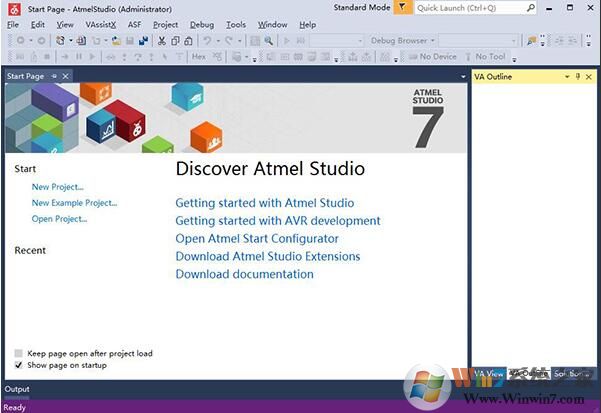The image size is (601, 413).
Task: Open the Project menu
Action: (166, 25)
